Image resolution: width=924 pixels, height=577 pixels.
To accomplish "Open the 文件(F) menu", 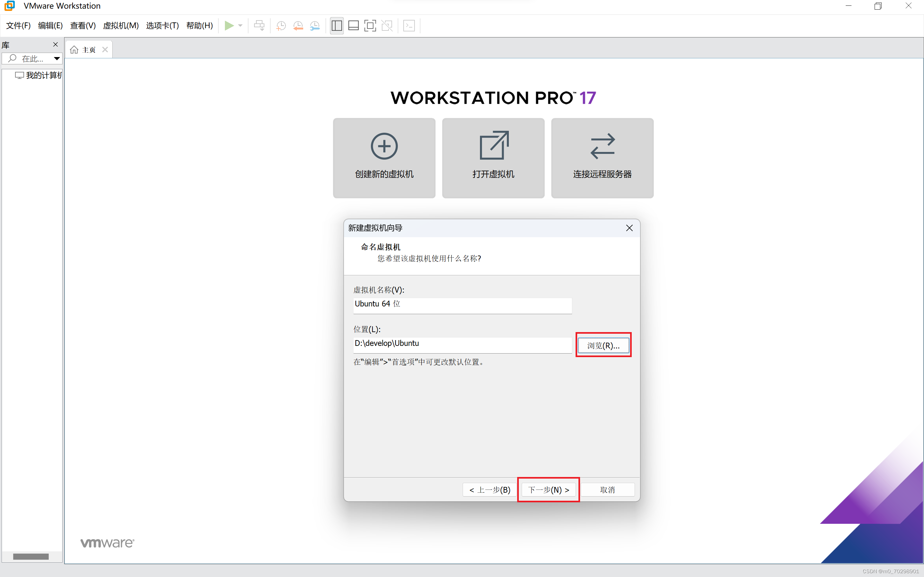I will click(x=18, y=26).
